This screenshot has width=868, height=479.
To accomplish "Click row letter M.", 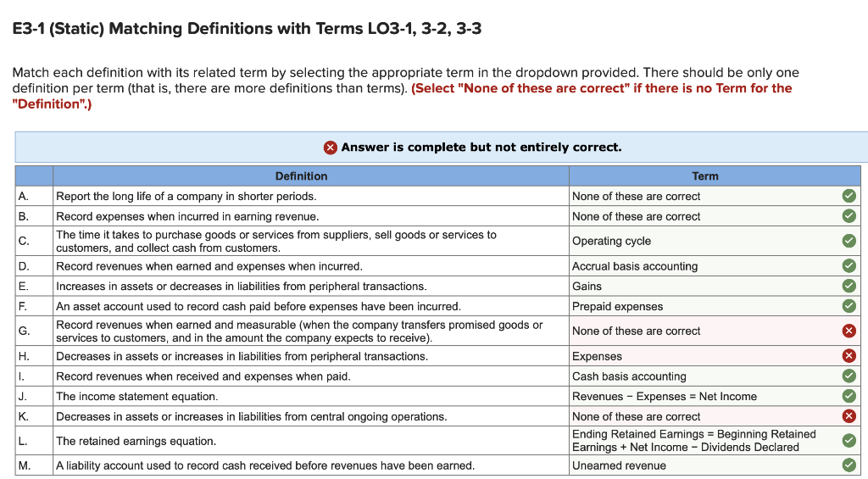I will coord(25,465).
